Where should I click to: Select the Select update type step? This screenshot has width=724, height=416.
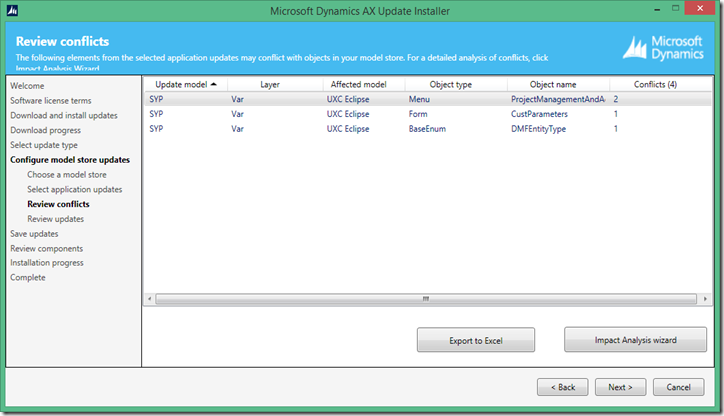44,145
